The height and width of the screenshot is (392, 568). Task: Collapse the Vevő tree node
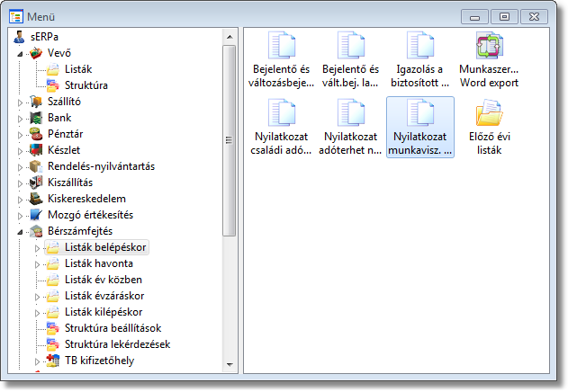point(21,54)
